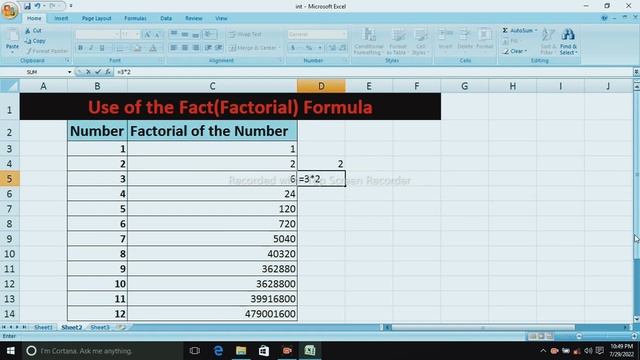Open the font name dropdown
The height and width of the screenshot is (360, 640).
(116, 34)
